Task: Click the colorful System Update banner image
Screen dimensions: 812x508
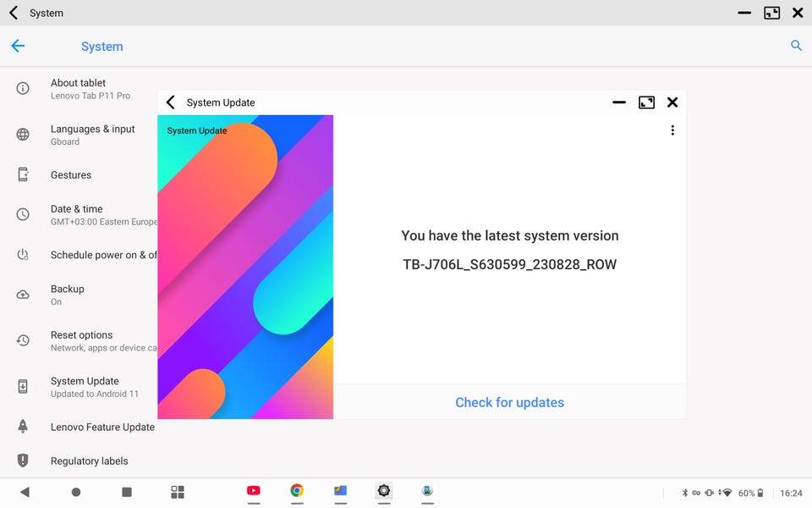Action: (x=245, y=267)
